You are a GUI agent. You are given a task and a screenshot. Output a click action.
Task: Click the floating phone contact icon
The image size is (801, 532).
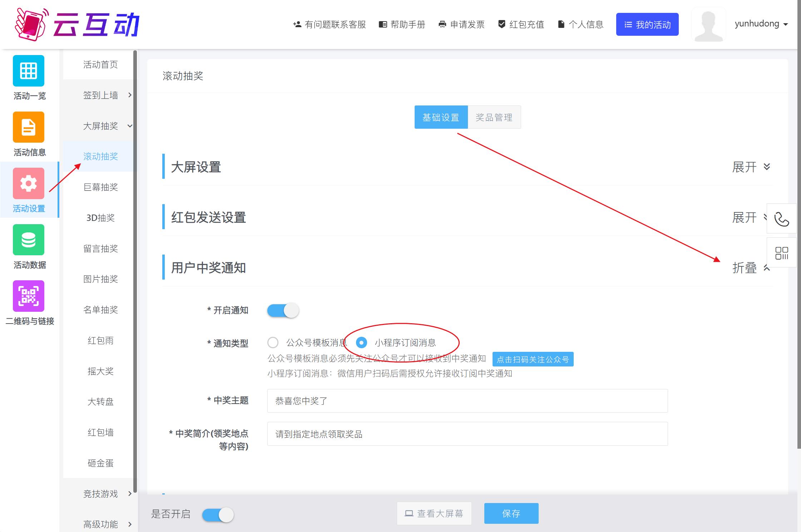(781, 219)
